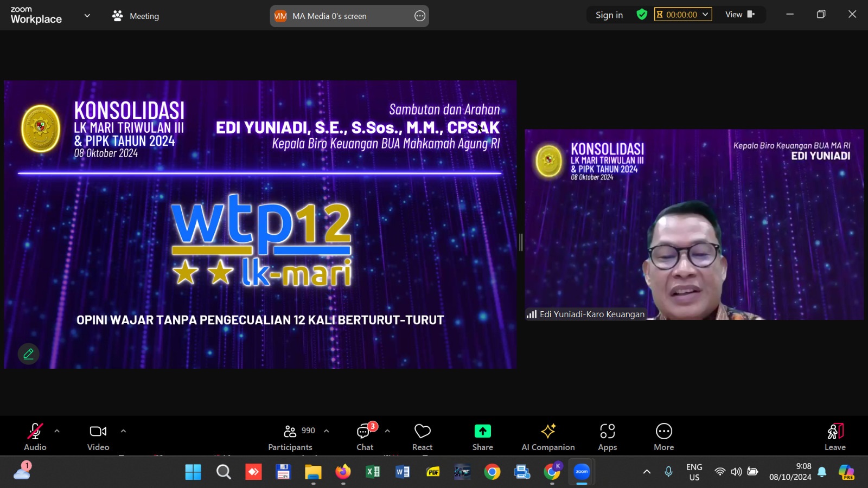Open the React emoji menu

(422, 436)
